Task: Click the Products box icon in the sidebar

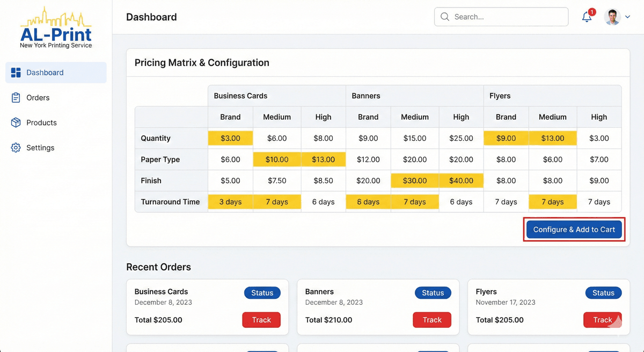Action: point(17,123)
